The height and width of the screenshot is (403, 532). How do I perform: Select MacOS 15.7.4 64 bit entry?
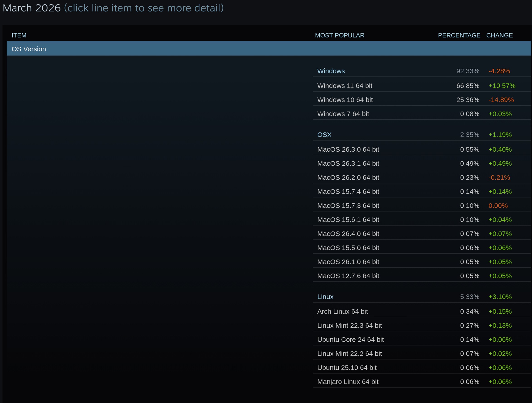[x=348, y=192]
